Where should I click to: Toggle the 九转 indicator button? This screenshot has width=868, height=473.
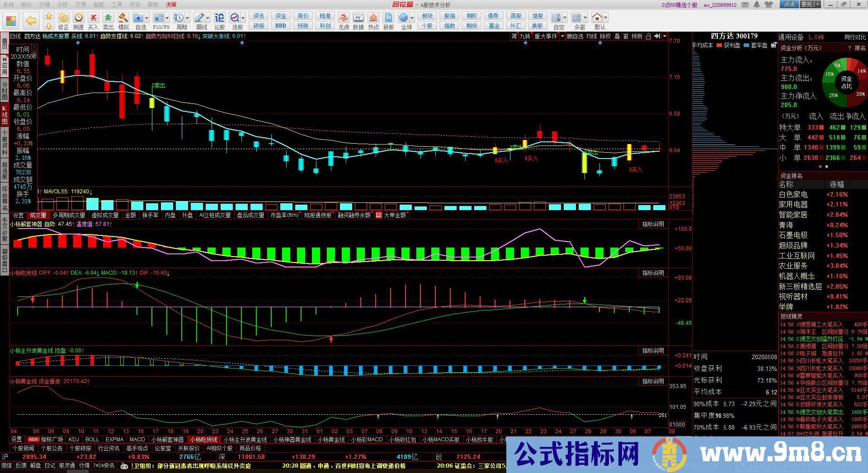point(525,36)
